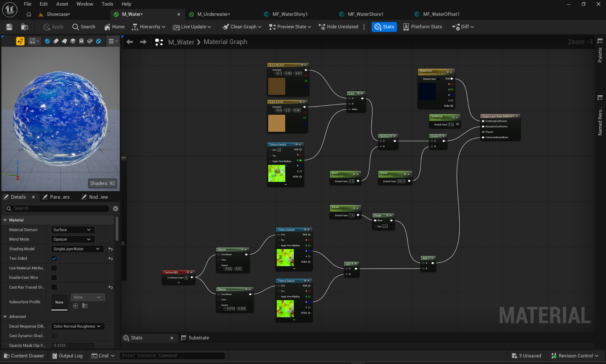Set the preview mesh to sphere

pyautogui.click(x=47, y=41)
